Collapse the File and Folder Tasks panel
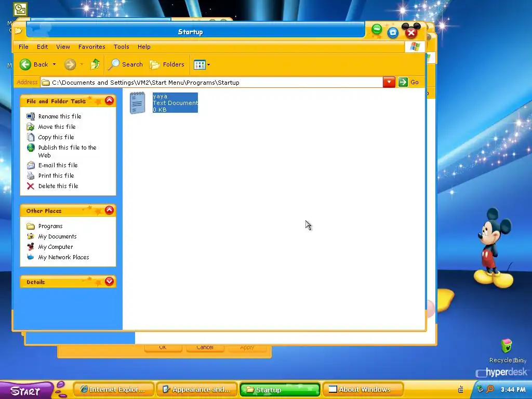Image resolution: width=532 pixels, height=399 pixels. (109, 100)
